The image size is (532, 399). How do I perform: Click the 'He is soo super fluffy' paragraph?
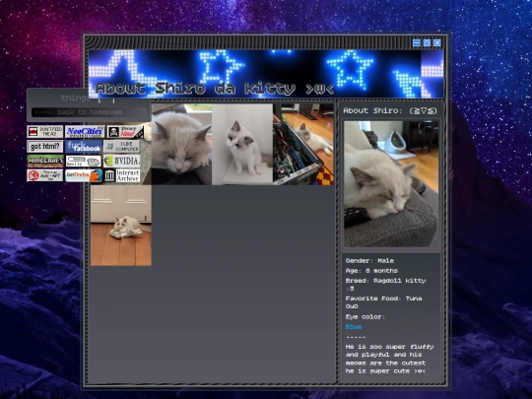tap(389, 359)
